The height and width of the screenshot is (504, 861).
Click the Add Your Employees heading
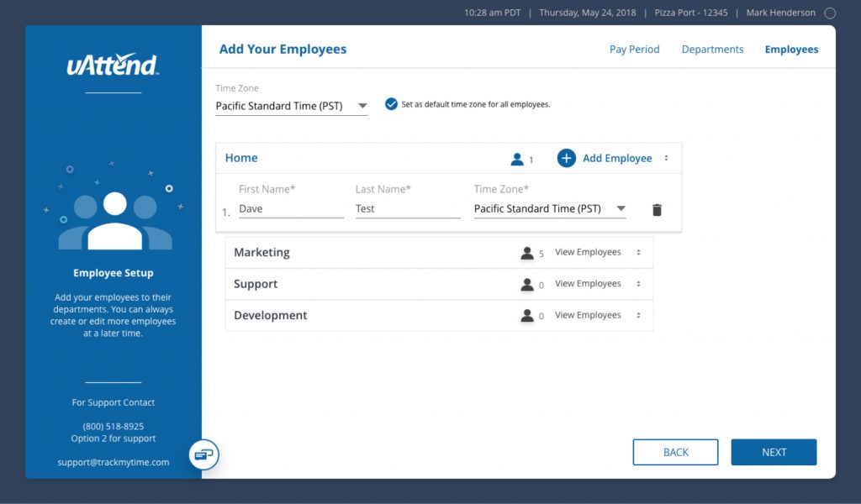283,50
